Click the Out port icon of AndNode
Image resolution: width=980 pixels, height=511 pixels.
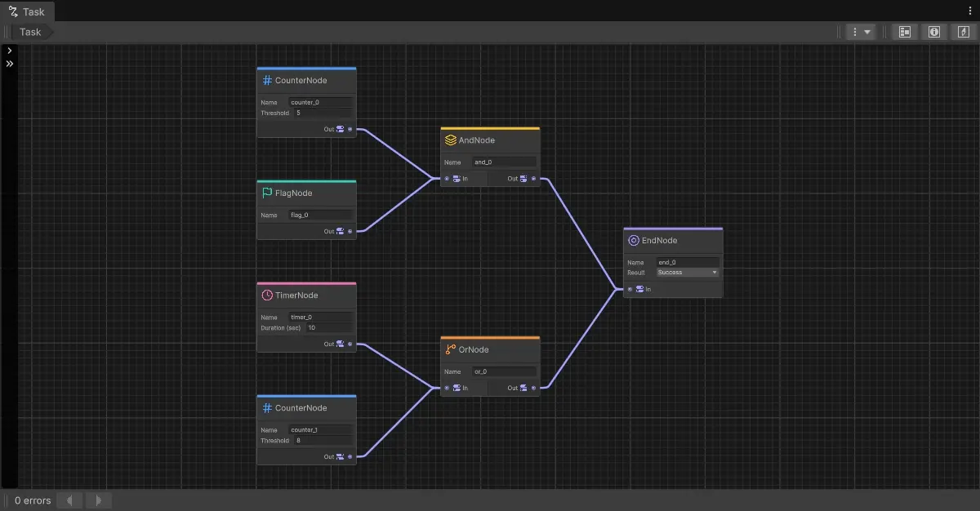click(524, 179)
